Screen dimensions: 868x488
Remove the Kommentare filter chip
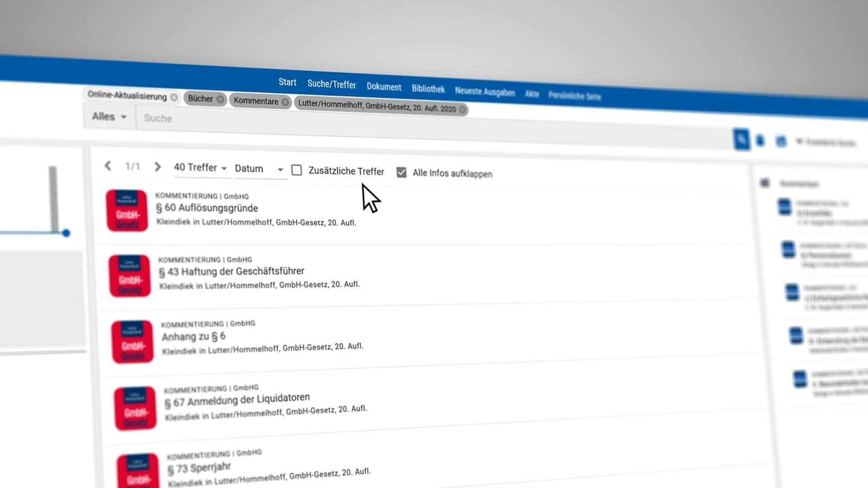[285, 102]
